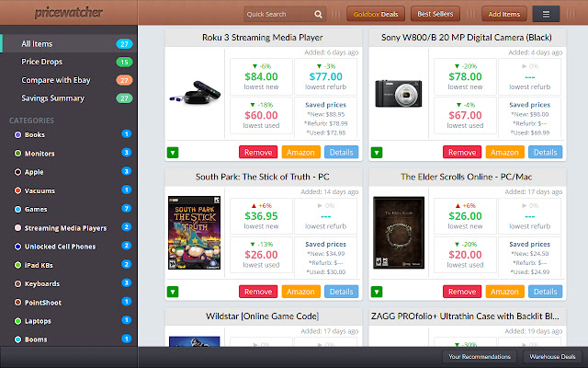The height and width of the screenshot is (368, 588).
Task: Click the Vacuums category red circle icon
Action: (x=17, y=190)
